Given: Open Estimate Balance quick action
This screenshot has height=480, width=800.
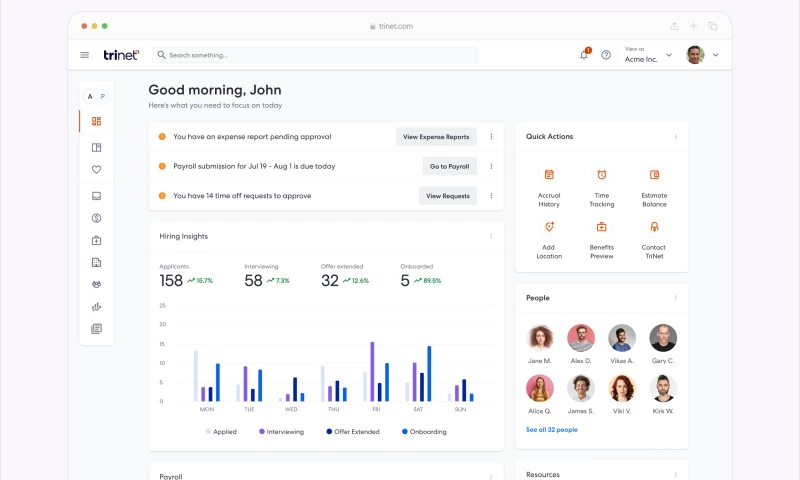Looking at the screenshot, I should tap(654, 187).
